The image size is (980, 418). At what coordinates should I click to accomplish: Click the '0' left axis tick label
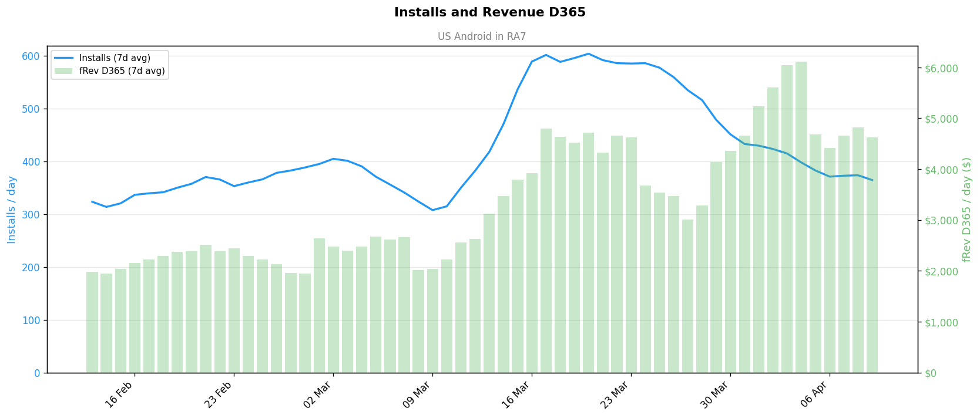coord(37,373)
